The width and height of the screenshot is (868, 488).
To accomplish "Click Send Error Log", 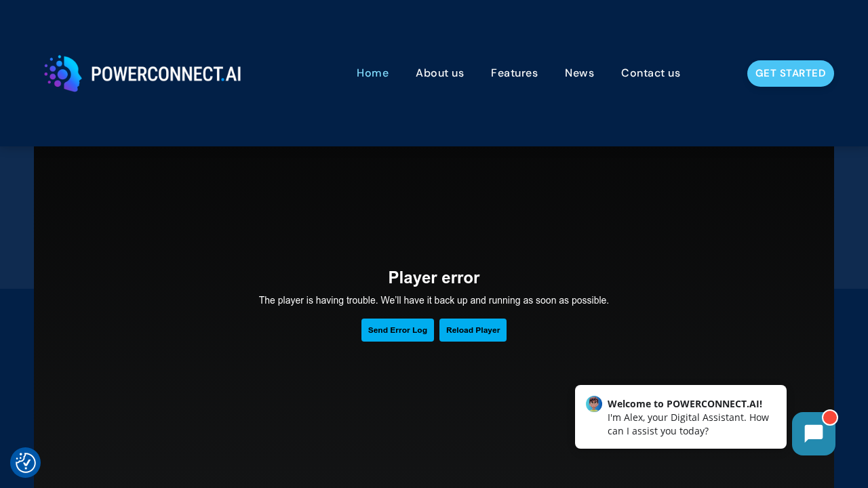I will coord(397,330).
